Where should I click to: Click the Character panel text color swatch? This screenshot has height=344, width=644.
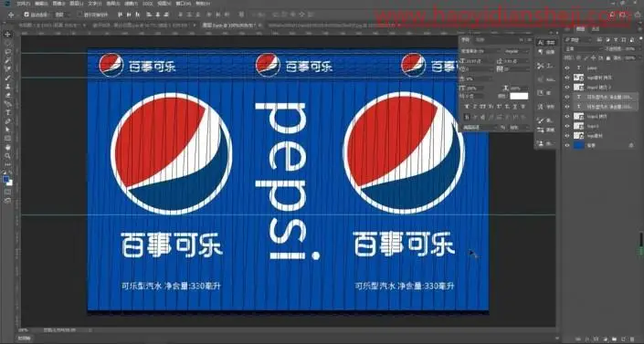(519, 96)
